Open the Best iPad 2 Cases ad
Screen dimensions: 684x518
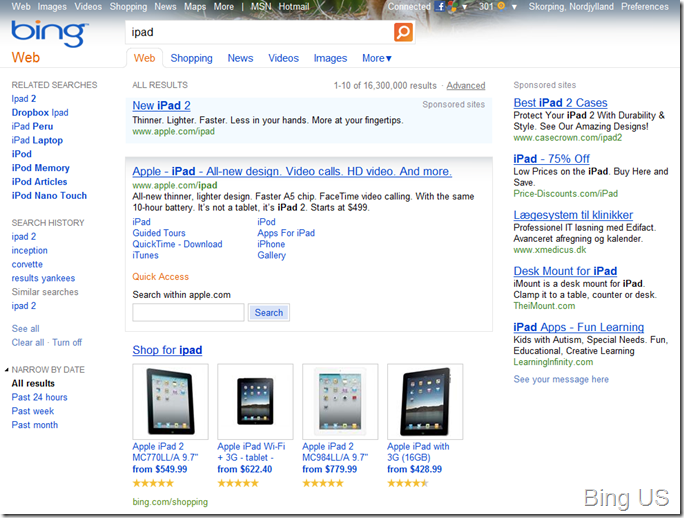[560, 103]
